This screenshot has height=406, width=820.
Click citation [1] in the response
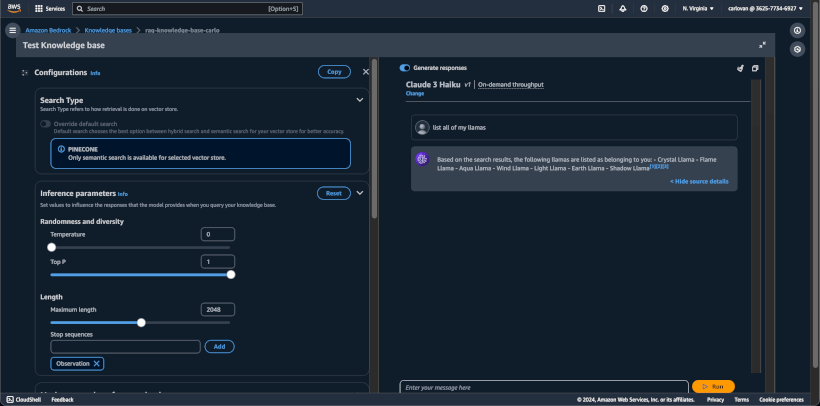coord(652,166)
